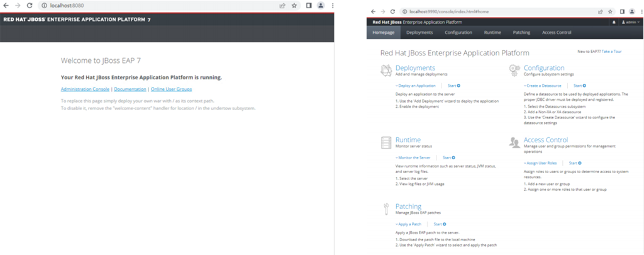The width and height of the screenshot is (644, 255).
Task: Open the Deployments section heading
Action: click(415, 68)
